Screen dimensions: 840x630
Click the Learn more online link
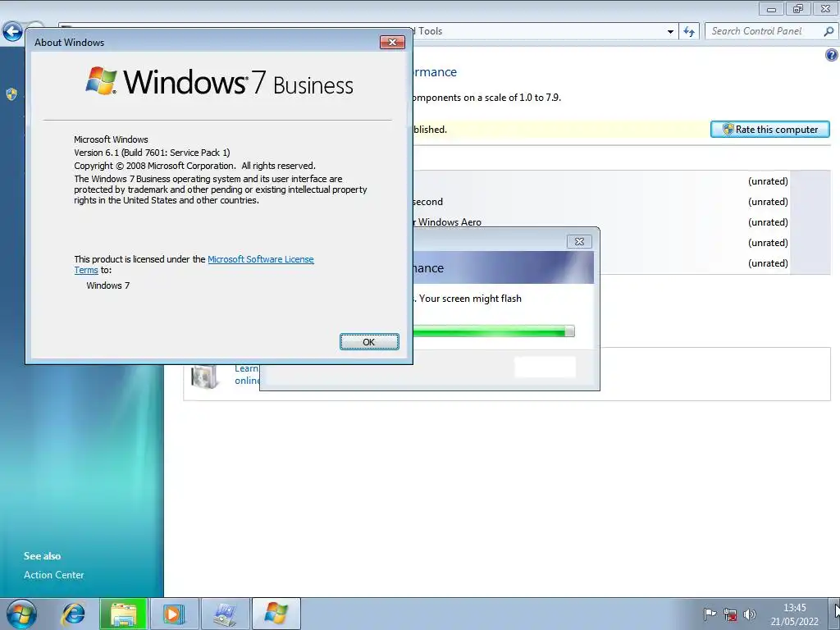[246, 374]
